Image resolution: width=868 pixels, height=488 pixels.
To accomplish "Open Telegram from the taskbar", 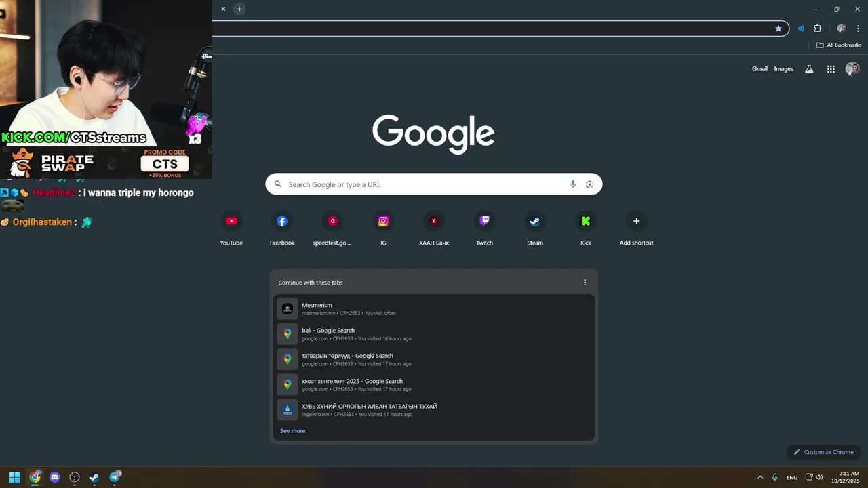I will (115, 477).
